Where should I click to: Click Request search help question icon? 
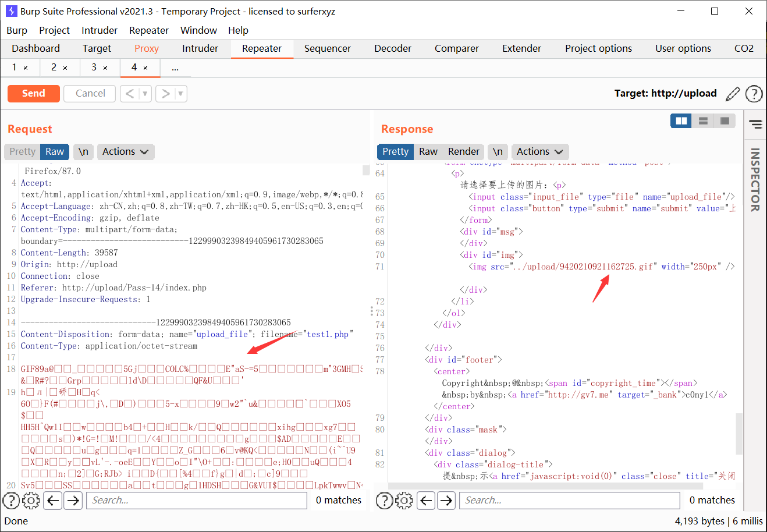tap(11, 500)
